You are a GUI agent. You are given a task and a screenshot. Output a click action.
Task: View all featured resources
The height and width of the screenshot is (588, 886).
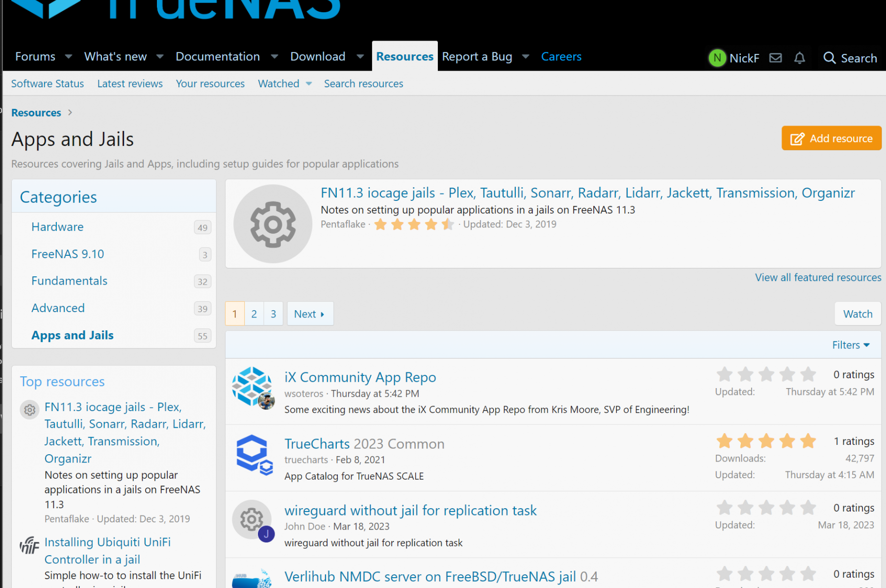tap(818, 277)
